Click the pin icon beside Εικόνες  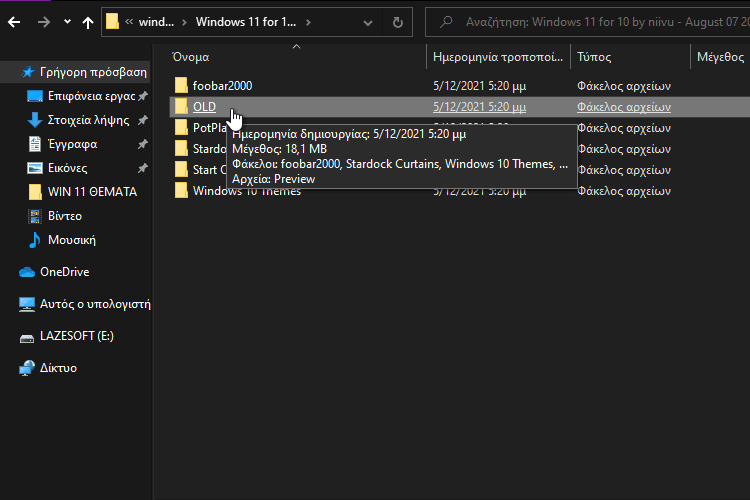[143, 168]
